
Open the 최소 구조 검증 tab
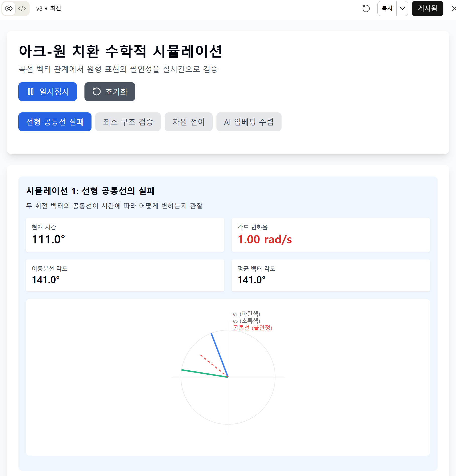point(128,122)
